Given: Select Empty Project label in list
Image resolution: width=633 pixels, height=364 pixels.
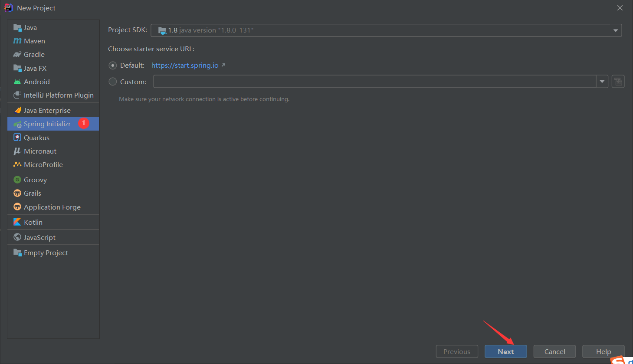Looking at the screenshot, I should pos(46,253).
